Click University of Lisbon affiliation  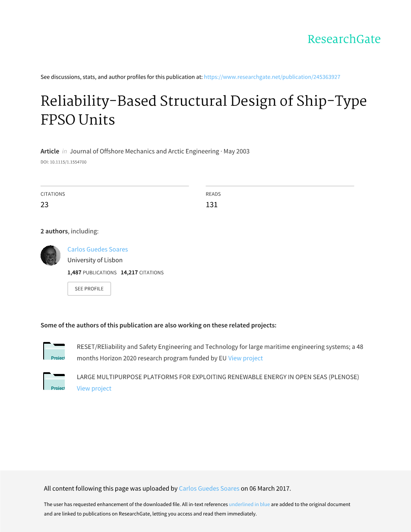[95, 260]
